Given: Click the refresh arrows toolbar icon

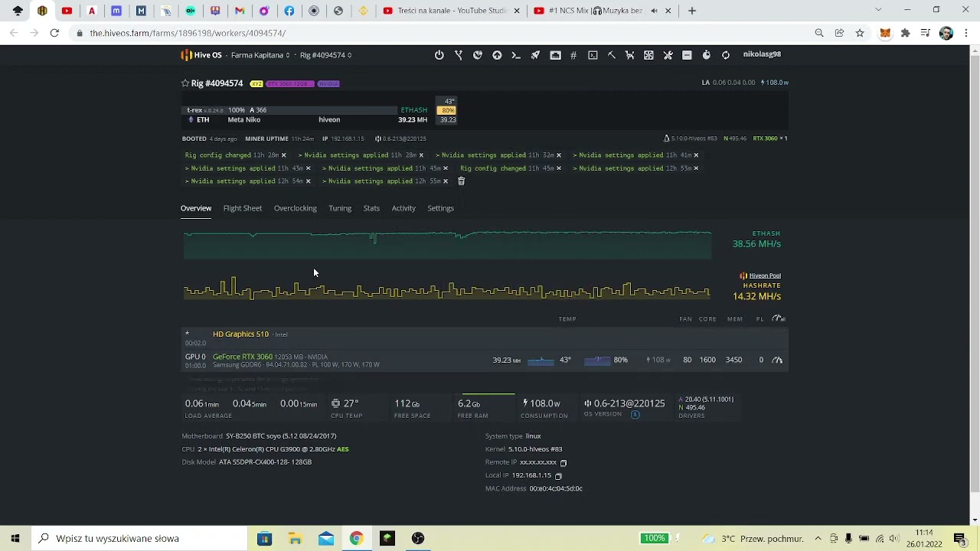Looking at the screenshot, I should tap(726, 55).
